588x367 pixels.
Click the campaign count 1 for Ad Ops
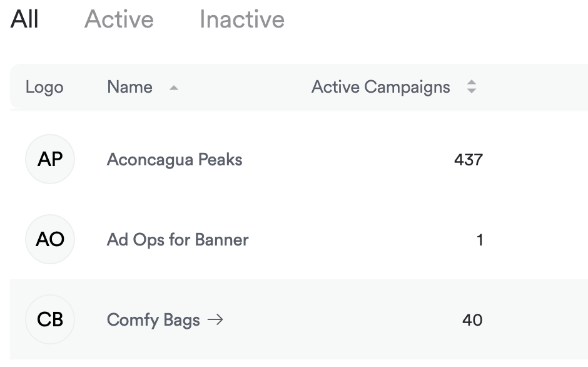pos(479,240)
